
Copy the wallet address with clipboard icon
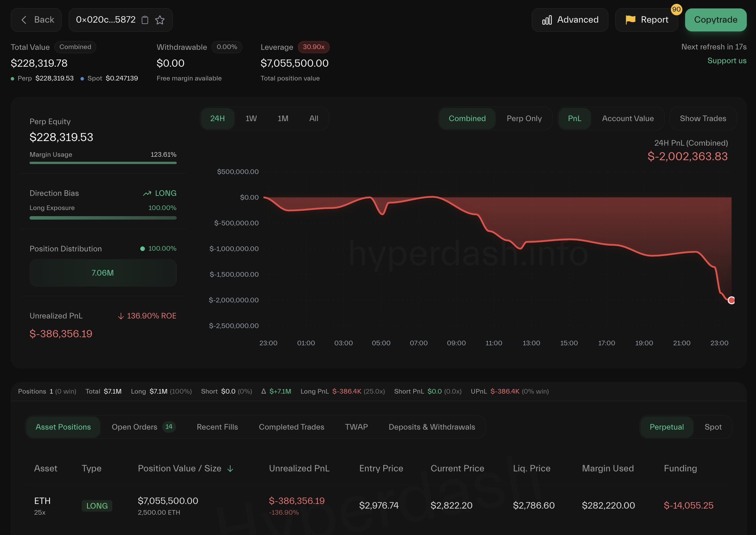point(145,20)
